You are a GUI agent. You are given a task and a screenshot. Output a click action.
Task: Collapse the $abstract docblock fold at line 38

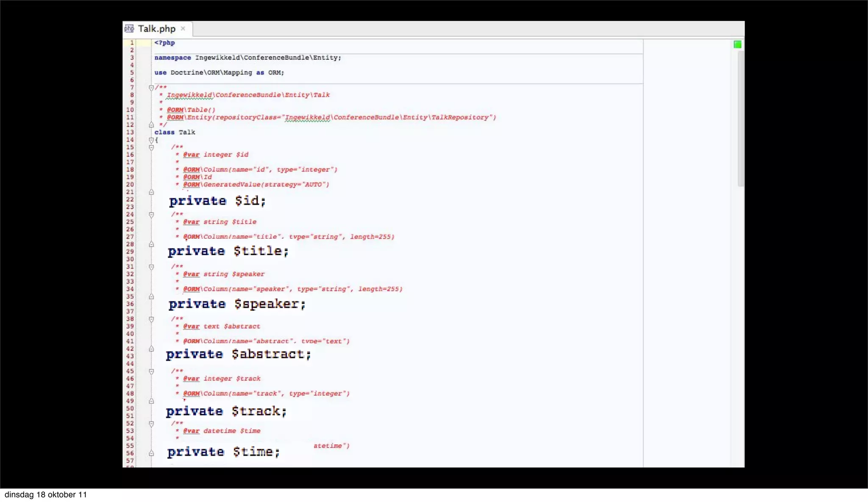151,319
